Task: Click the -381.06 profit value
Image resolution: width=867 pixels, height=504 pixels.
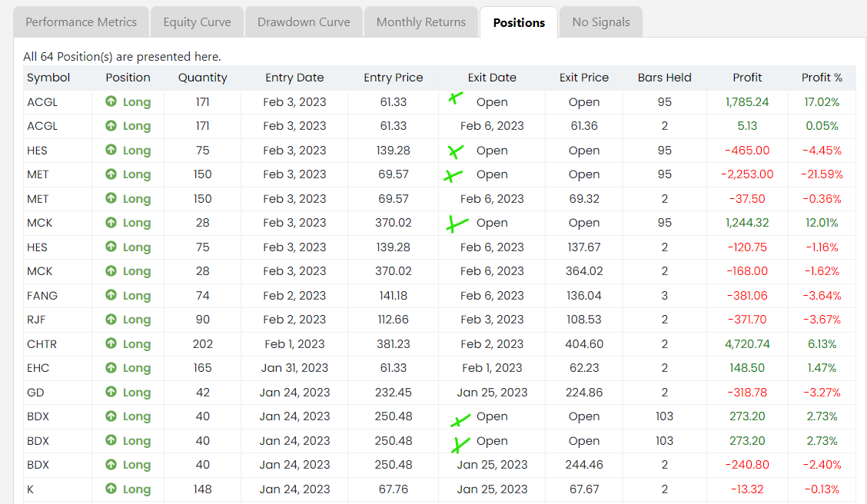Action: 747,296
